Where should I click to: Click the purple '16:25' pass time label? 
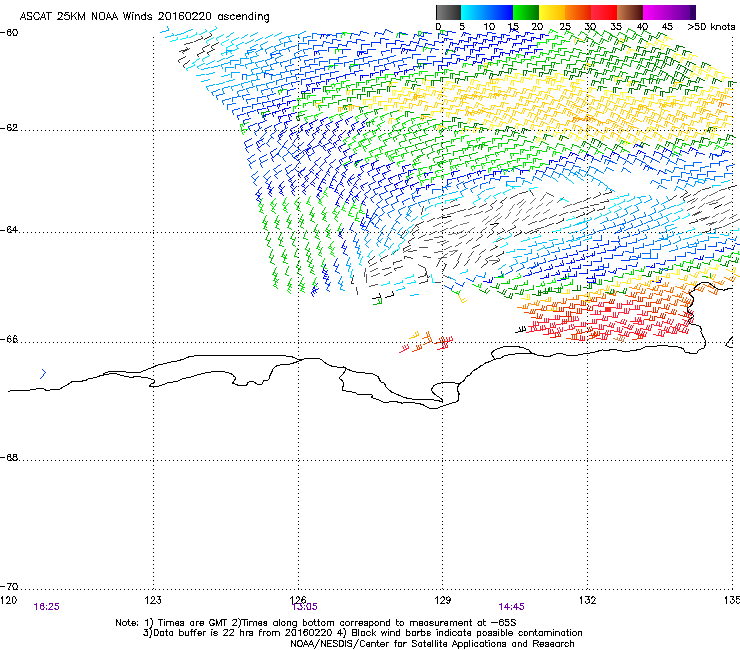(47, 607)
